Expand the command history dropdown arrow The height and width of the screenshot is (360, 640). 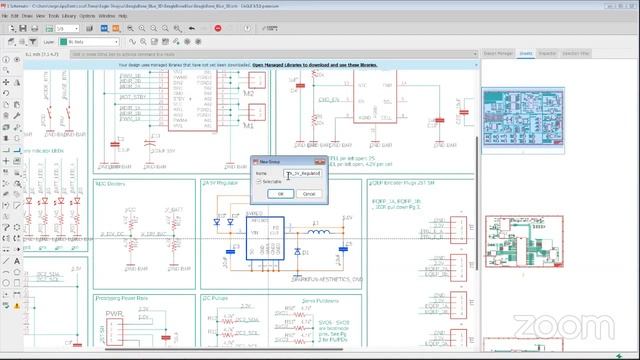click(475, 54)
